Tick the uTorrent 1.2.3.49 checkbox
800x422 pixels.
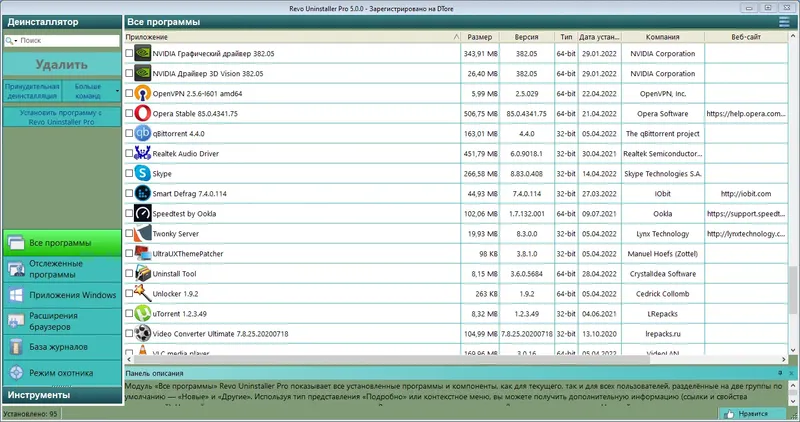[129, 313]
